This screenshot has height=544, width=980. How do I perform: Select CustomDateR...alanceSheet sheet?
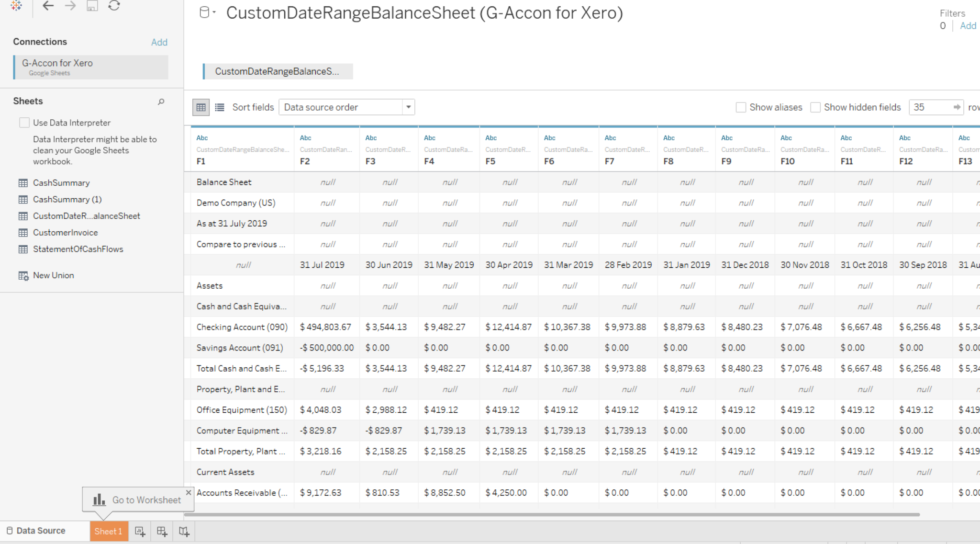86,216
